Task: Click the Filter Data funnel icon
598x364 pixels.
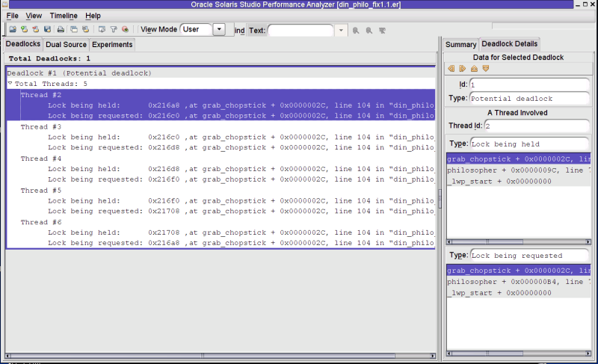Action: pos(114,29)
